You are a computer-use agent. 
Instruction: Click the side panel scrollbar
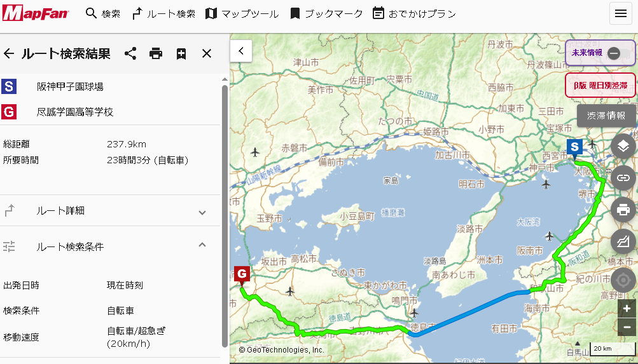pyautogui.click(x=225, y=215)
